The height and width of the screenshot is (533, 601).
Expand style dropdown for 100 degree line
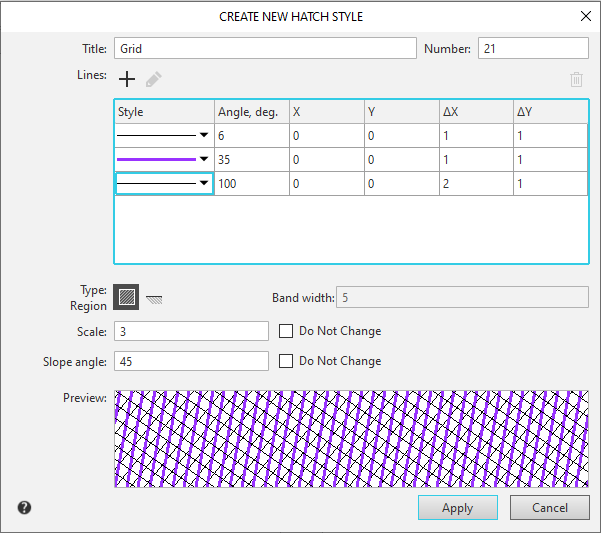(204, 183)
